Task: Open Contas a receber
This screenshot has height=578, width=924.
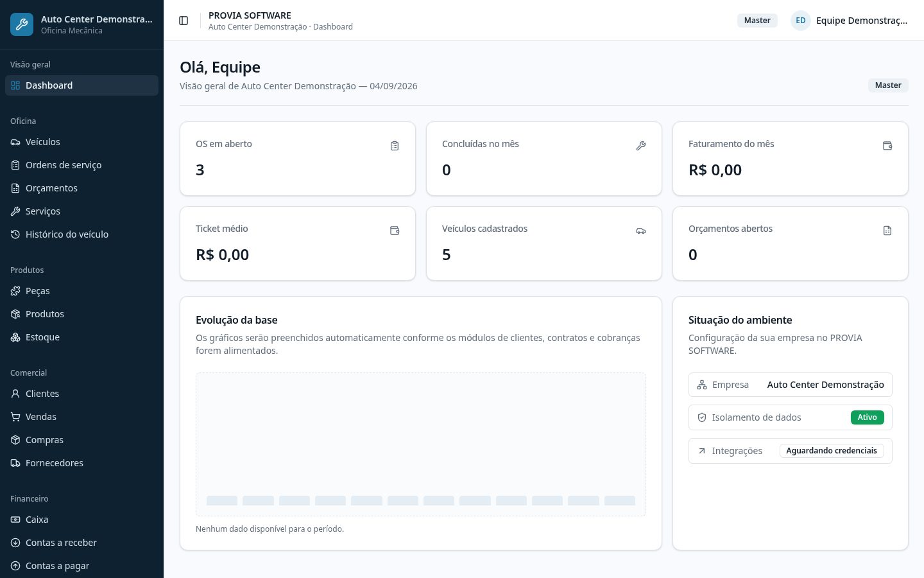Action: pos(81,543)
